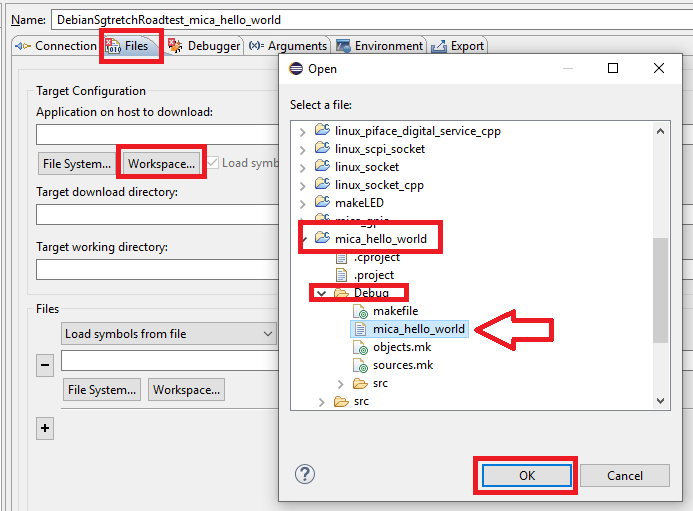693x511 pixels.
Task: Select the .cproject file icon
Action: click(341, 258)
